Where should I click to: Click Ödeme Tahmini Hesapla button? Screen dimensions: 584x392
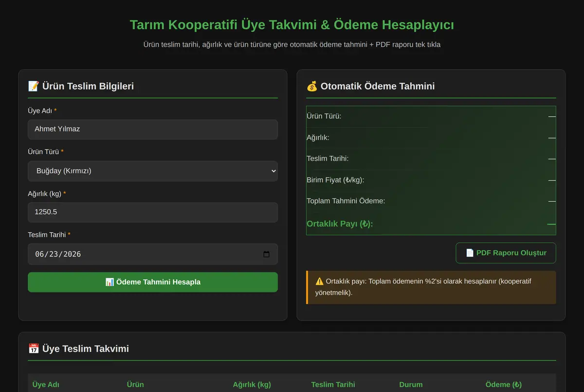153,282
